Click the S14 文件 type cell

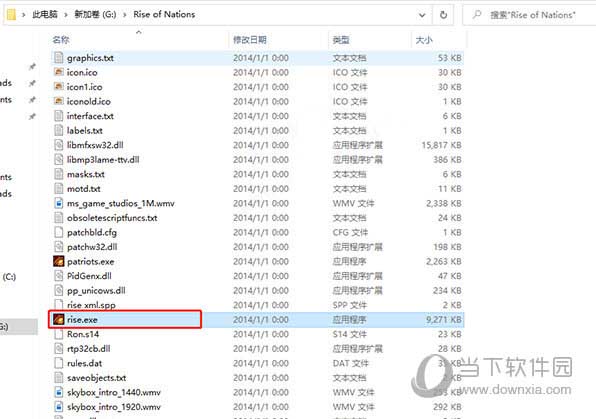pyautogui.click(x=350, y=334)
